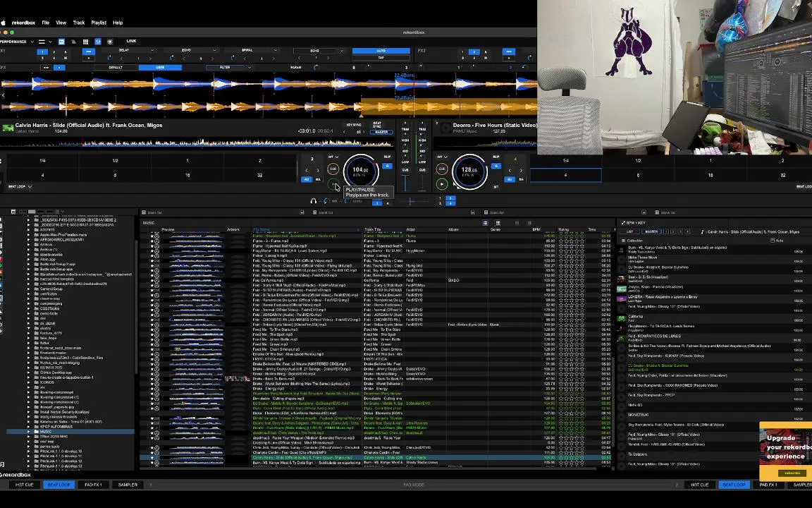This screenshot has height=508, width=812.
Task: Click deck 1 play/pause button
Action: (x=333, y=183)
